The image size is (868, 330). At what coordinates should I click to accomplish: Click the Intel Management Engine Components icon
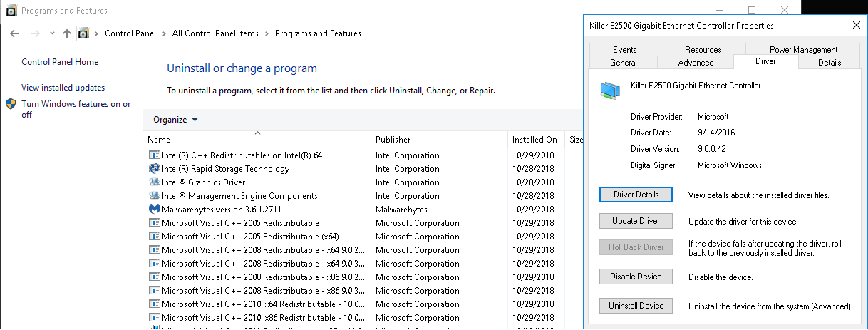[x=154, y=196]
